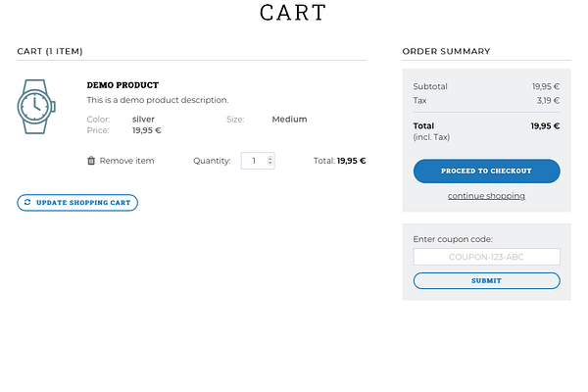The height and width of the screenshot is (392, 588).
Task: Open the Demo Product title
Action: [122, 85]
